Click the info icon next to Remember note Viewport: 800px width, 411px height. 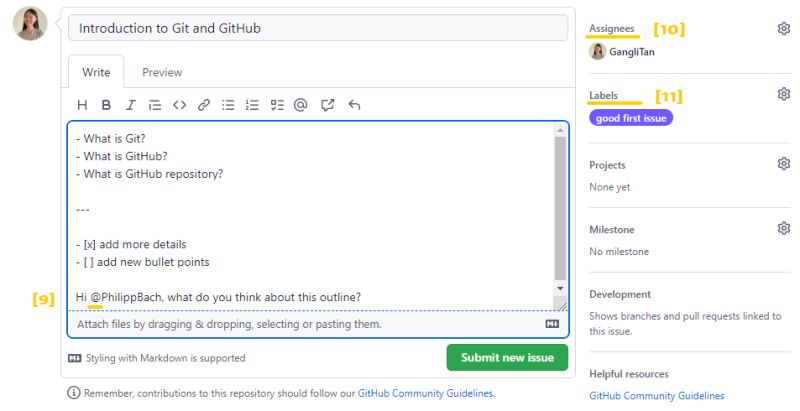pos(74,393)
